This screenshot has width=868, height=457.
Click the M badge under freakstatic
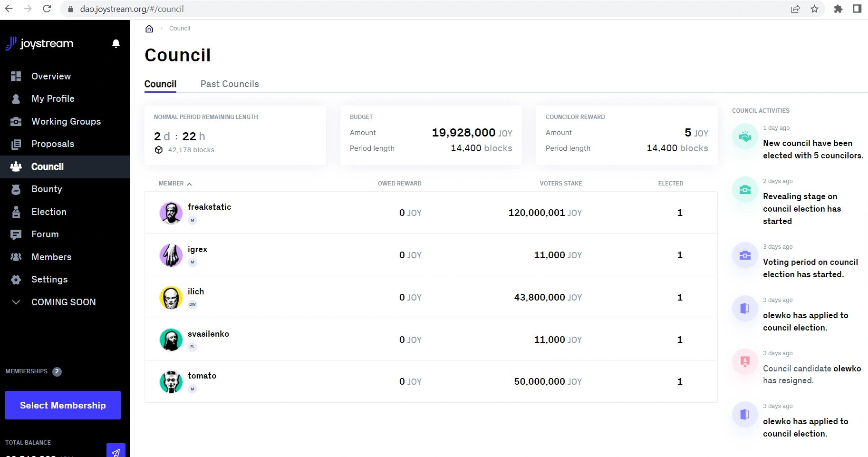click(193, 220)
